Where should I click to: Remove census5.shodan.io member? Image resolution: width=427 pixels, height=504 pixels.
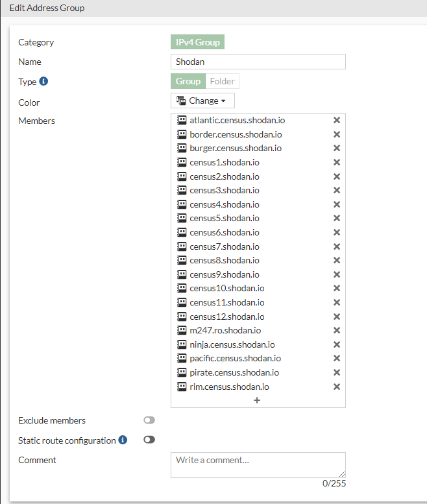pos(337,218)
